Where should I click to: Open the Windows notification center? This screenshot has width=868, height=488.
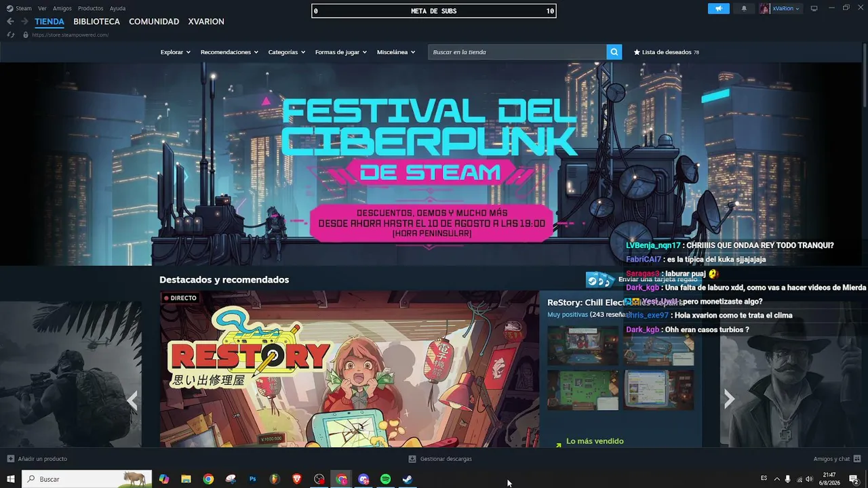click(854, 479)
